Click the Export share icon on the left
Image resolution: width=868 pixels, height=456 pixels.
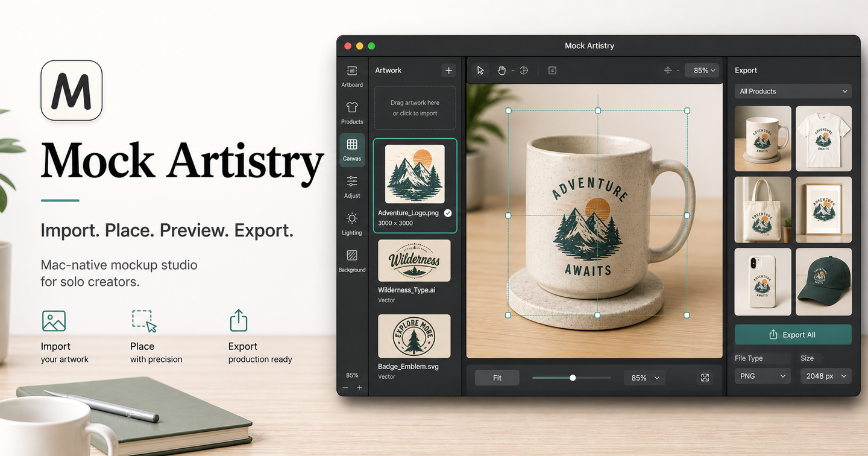click(x=239, y=320)
